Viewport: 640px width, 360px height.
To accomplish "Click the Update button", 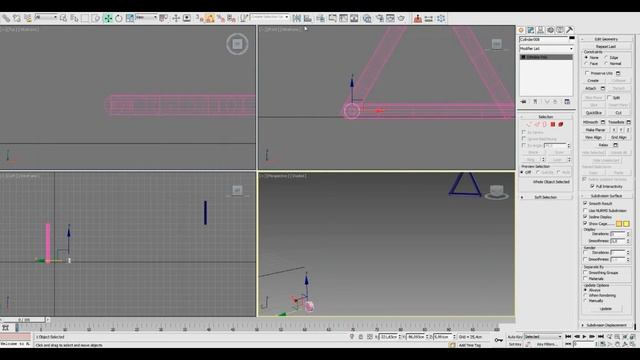I will (x=606, y=309).
